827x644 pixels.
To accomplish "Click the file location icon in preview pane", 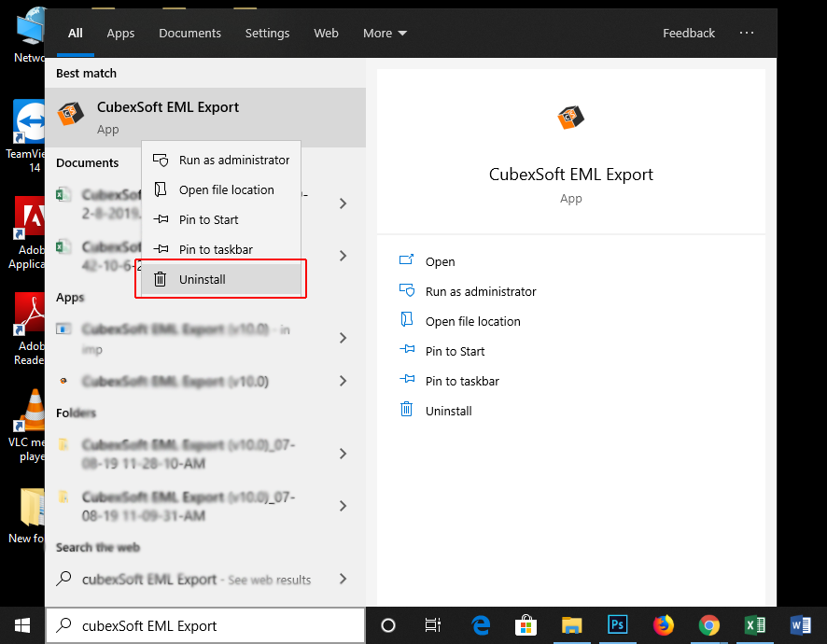I will 406,319.
